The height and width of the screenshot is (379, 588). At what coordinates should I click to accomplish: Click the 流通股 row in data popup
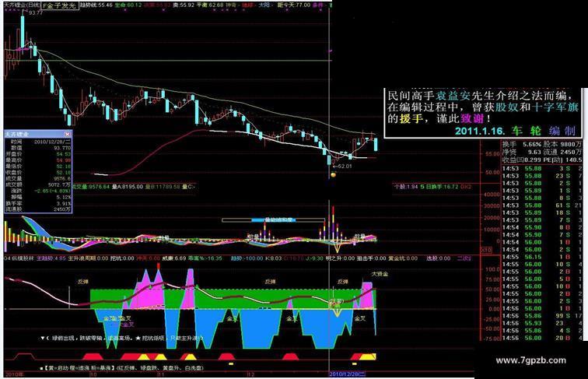38,209
